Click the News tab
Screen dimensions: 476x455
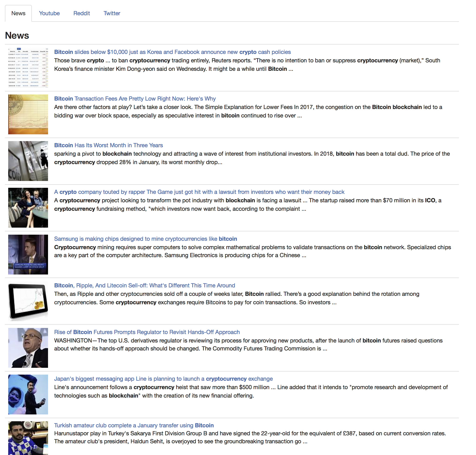(x=18, y=13)
